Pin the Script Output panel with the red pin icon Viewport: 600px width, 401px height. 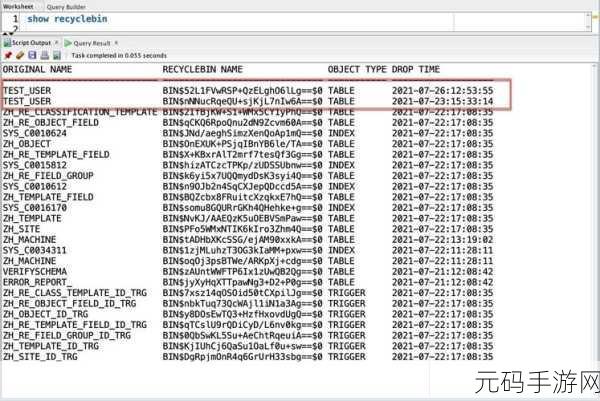(8, 55)
